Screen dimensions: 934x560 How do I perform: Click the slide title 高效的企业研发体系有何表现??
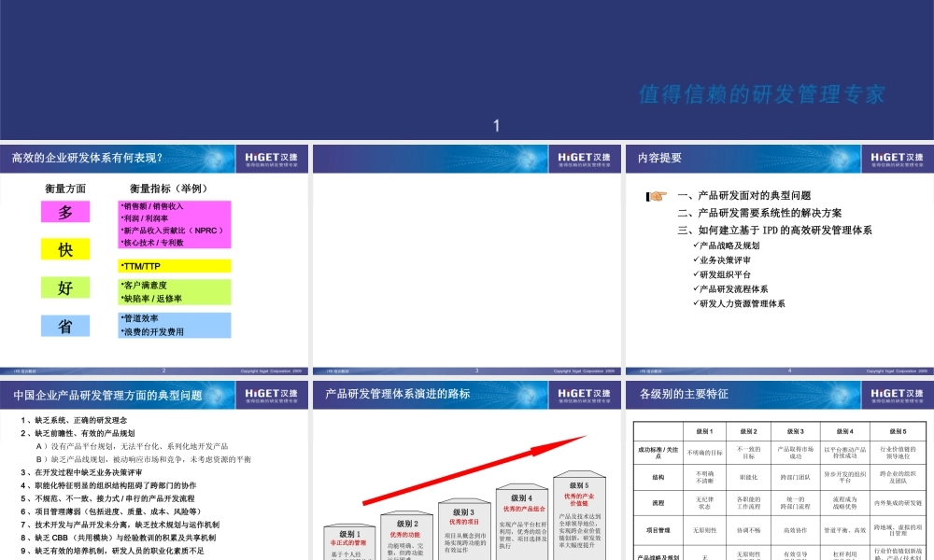click(87, 158)
